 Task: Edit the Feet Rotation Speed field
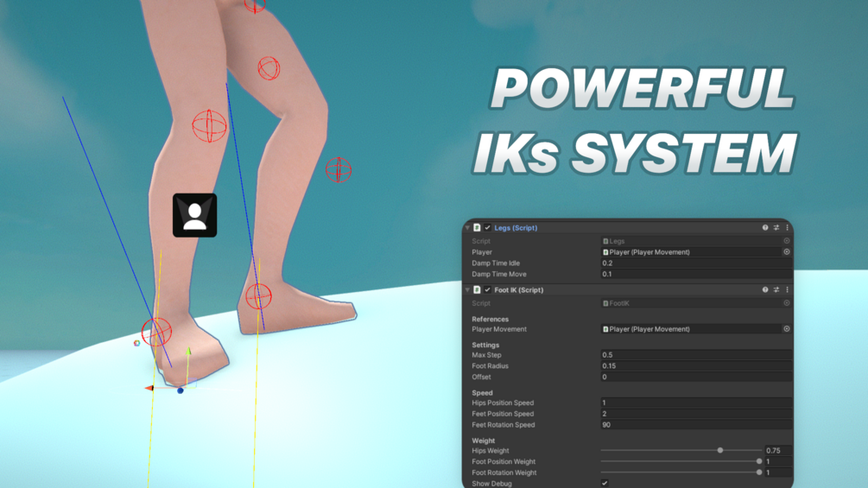[696, 425]
